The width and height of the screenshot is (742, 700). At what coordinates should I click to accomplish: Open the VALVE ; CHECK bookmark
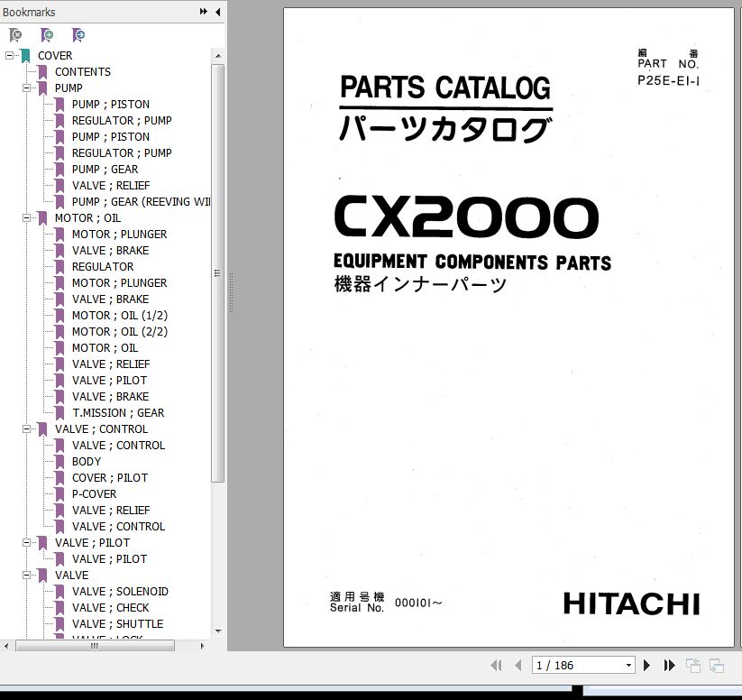[111, 608]
